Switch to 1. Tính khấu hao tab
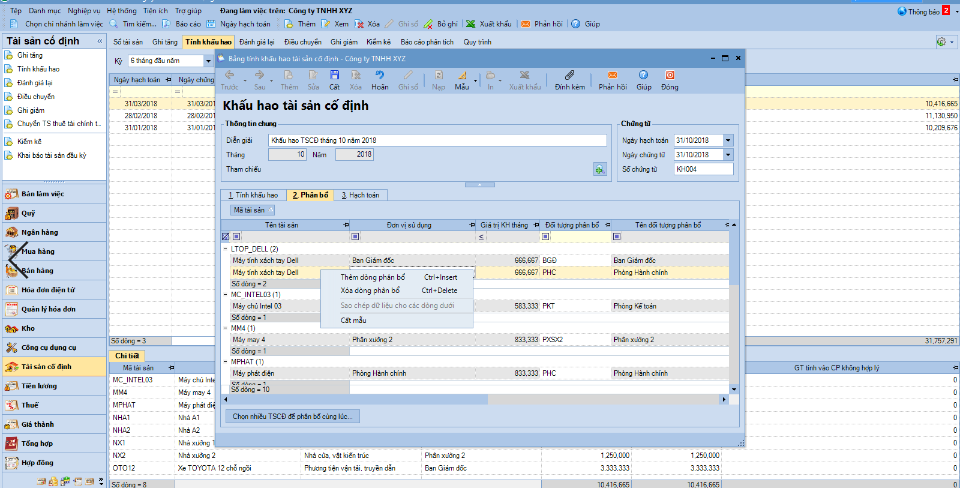The image size is (961, 488). click(x=253, y=195)
